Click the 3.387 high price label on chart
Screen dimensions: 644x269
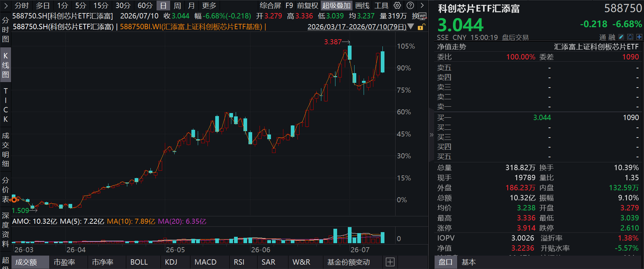pyautogui.click(x=333, y=42)
